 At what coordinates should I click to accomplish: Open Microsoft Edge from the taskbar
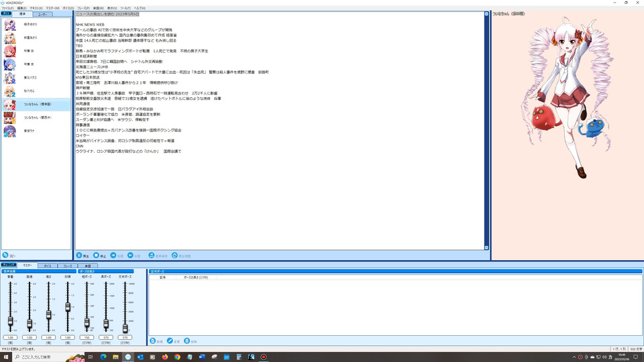(103, 357)
